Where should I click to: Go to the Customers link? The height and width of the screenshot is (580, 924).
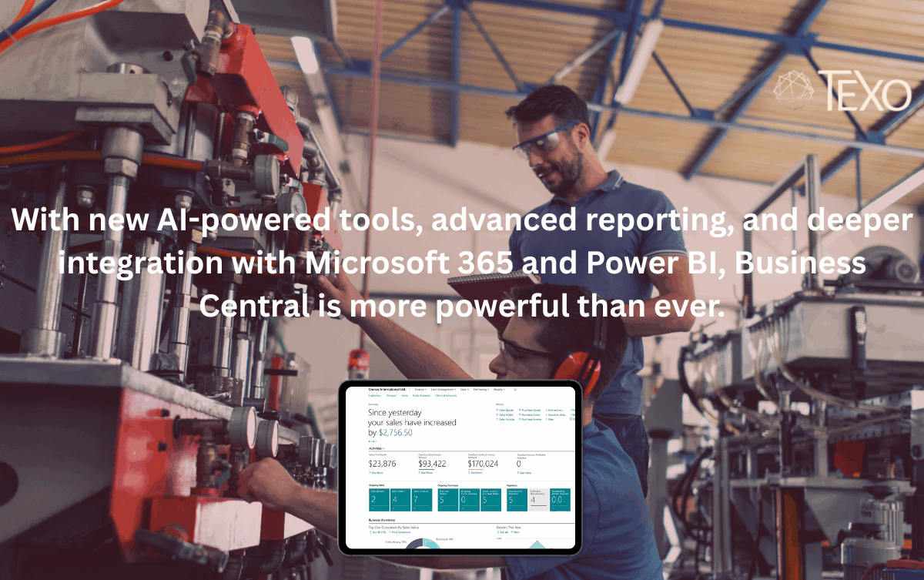click(x=375, y=396)
